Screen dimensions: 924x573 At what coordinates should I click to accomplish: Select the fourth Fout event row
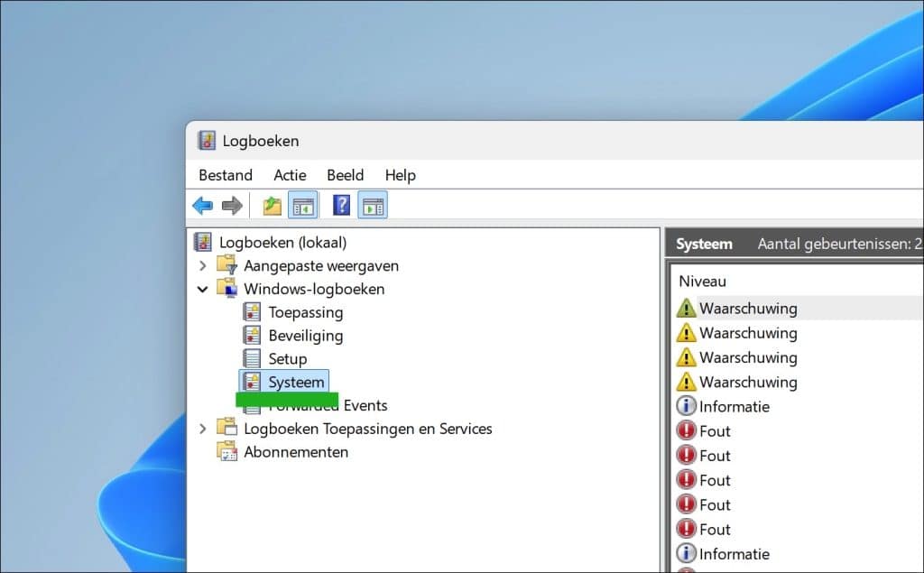(799, 505)
